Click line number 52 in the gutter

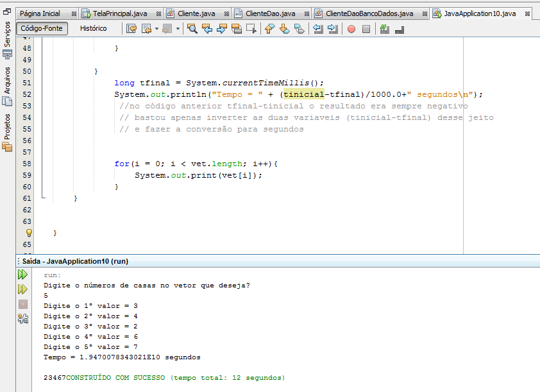pos(27,94)
